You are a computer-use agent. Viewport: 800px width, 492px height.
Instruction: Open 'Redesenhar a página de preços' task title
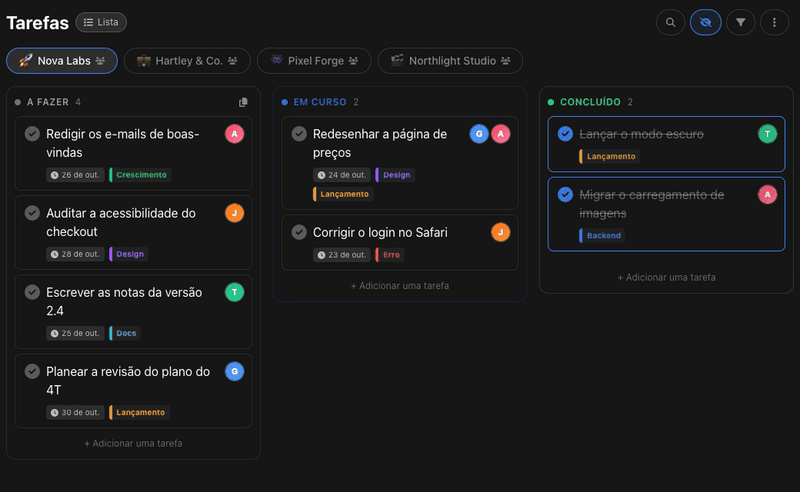(x=380, y=143)
